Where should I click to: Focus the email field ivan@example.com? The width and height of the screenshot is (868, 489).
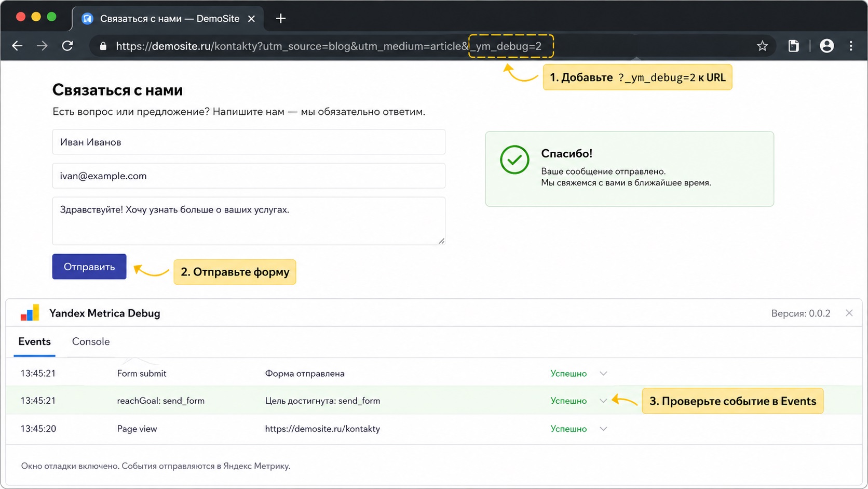[x=249, y=176]
